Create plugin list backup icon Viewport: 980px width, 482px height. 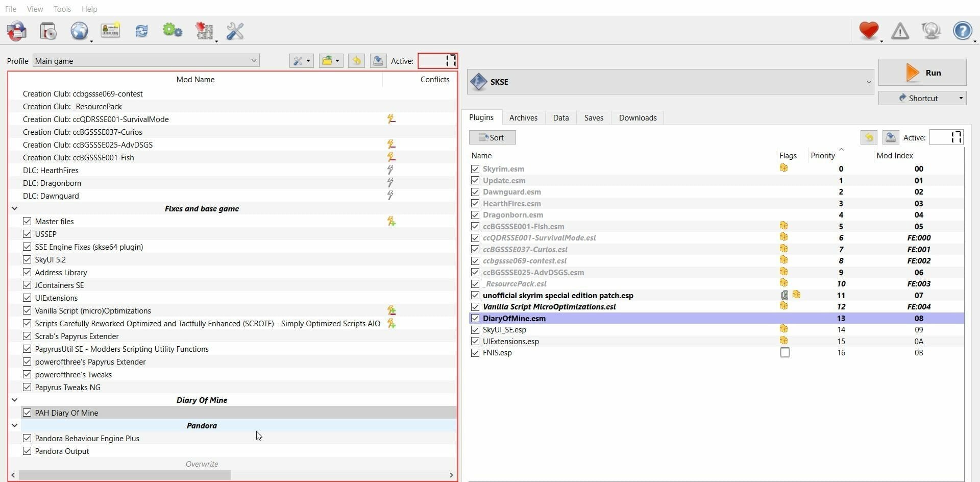click(891, 137)
